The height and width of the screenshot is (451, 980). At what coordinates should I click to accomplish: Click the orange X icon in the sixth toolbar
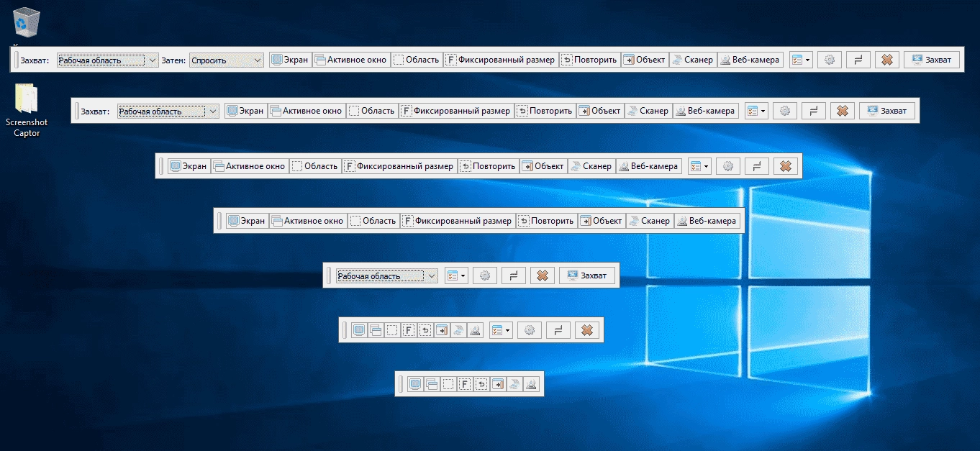pos(587,330)
